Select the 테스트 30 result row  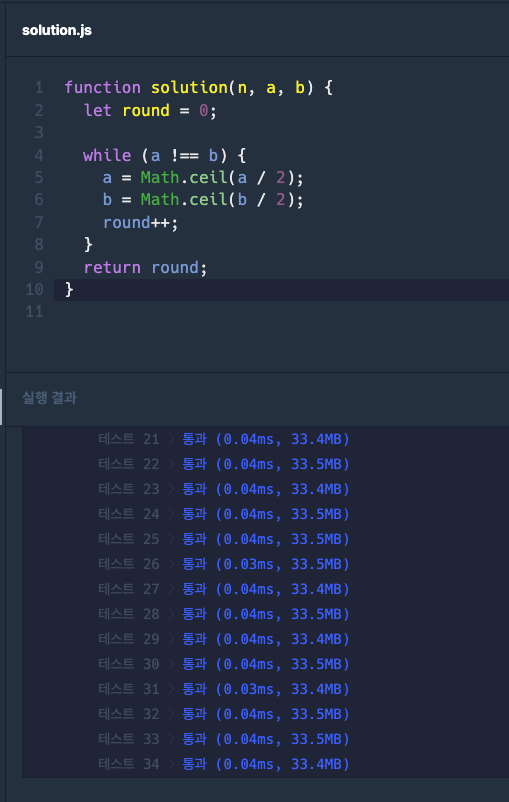click(224, 664)
